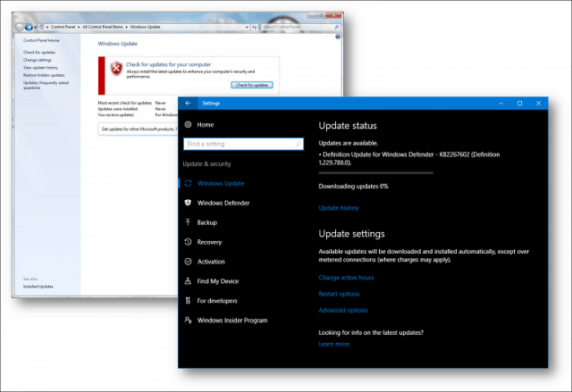Select Windows Update in Settings sidebar
This screenshot has width=572, height=392.
tap(221, 183)
